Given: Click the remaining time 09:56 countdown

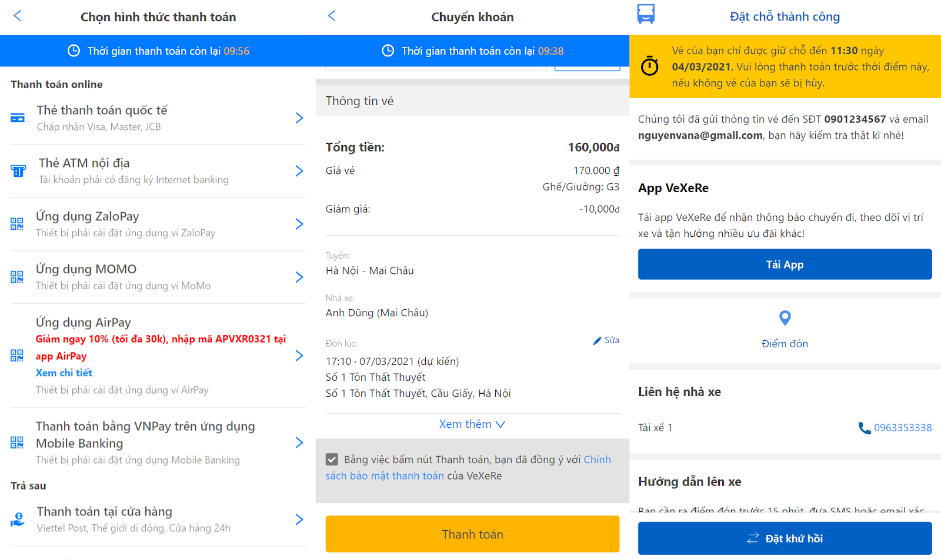Looking at the screenshot, I should (236, 51).
